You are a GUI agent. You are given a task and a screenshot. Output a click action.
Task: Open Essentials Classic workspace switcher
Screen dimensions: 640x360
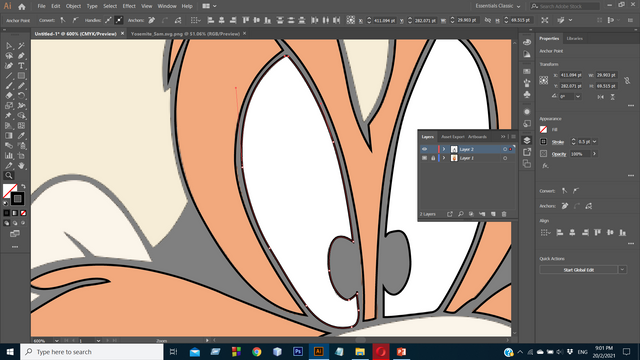pos(498,6)
